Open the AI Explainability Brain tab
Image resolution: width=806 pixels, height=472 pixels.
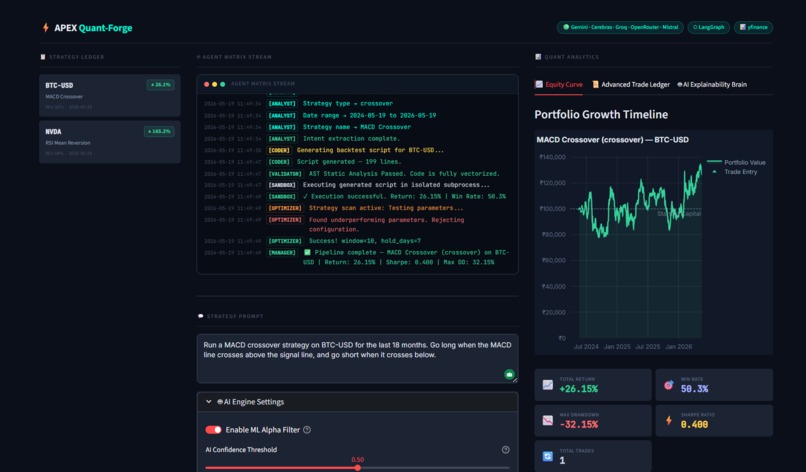coord(712,84)
